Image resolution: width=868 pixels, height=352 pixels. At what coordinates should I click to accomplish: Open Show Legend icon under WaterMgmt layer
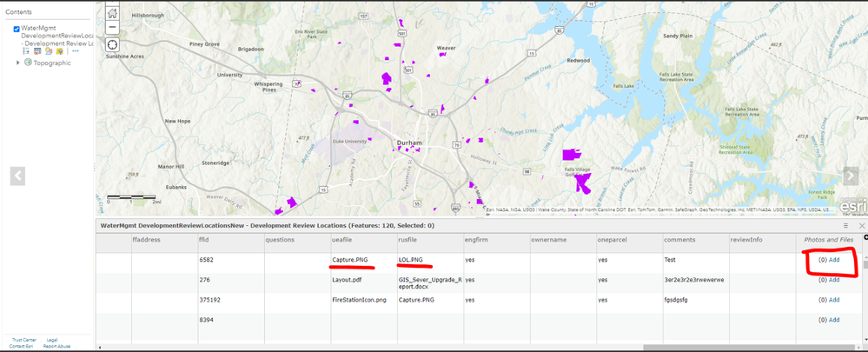[26, 51]
